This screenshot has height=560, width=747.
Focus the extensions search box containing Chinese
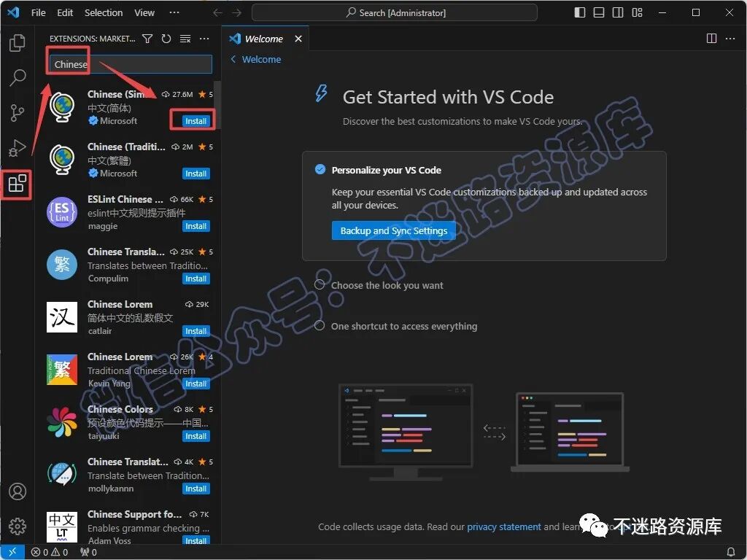[131, 64]
